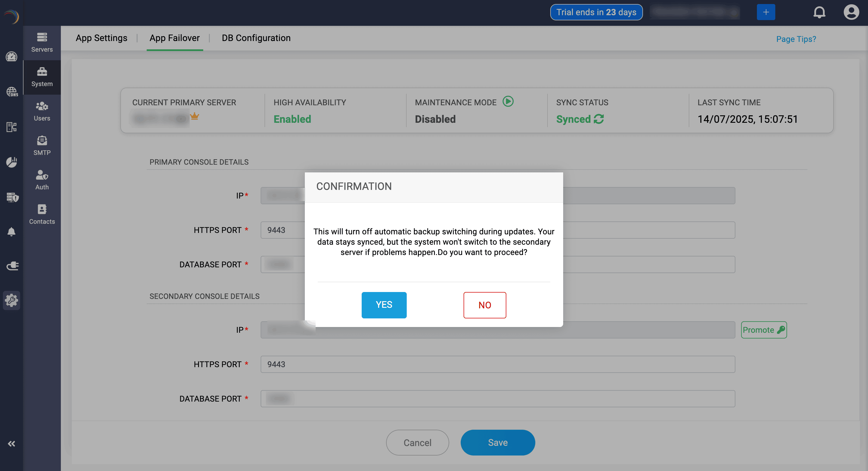
Task: Click the secondary HTTPS PORT field
Action: (x=497, y=364)
